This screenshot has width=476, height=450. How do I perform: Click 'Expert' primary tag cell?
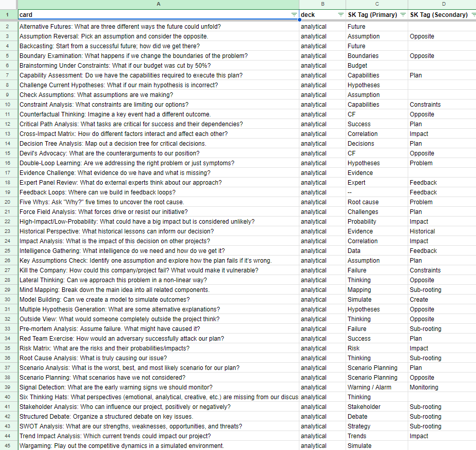377,183
